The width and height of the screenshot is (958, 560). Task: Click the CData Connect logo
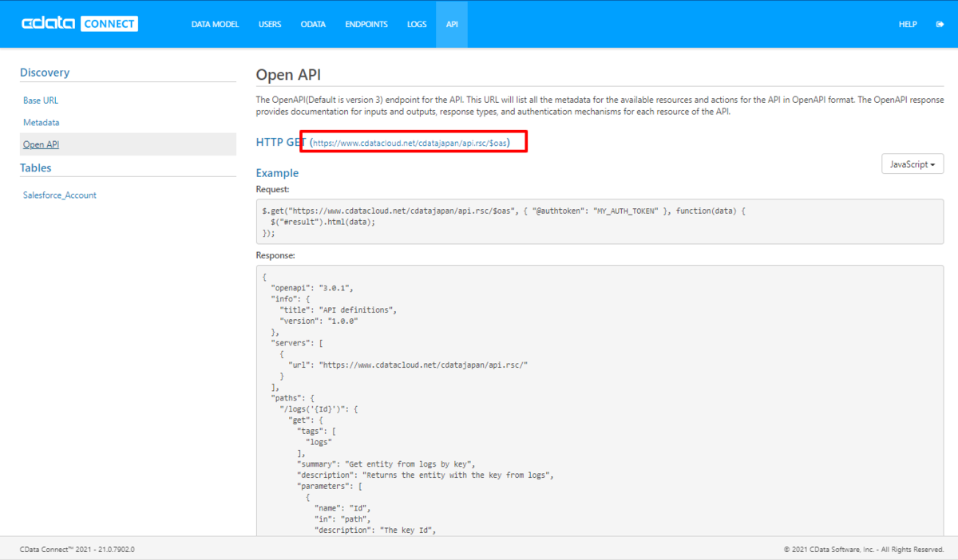click(80, 24)
